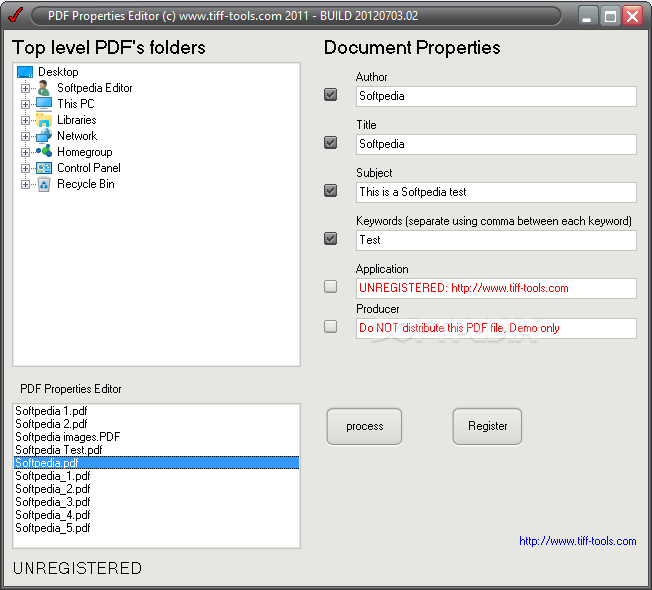Minimize the PDF Properties Editor window
The image size is (652, 590).
point(588,16)
